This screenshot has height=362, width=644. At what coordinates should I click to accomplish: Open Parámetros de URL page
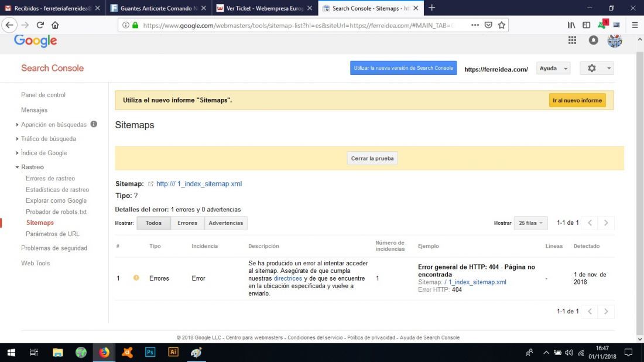[52, 234]
